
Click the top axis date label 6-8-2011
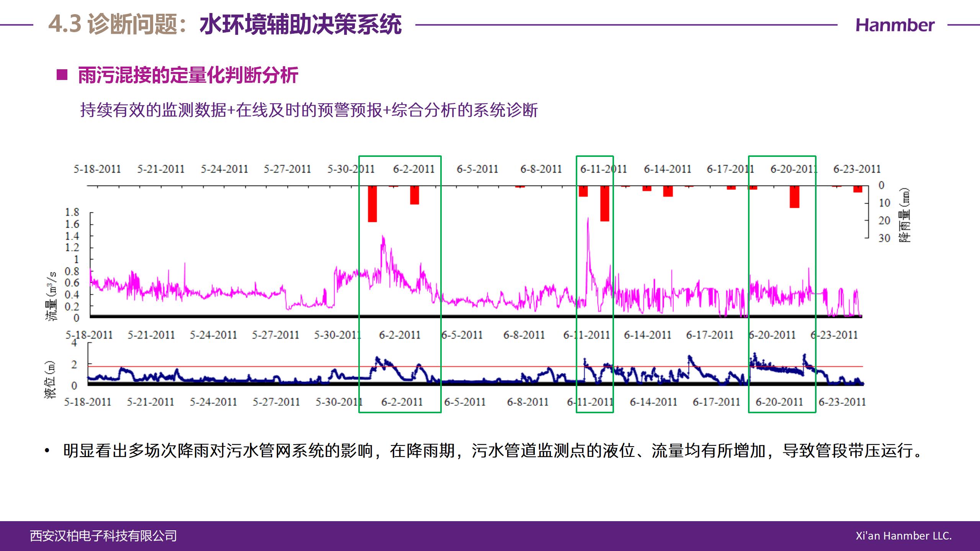(541, 169)
